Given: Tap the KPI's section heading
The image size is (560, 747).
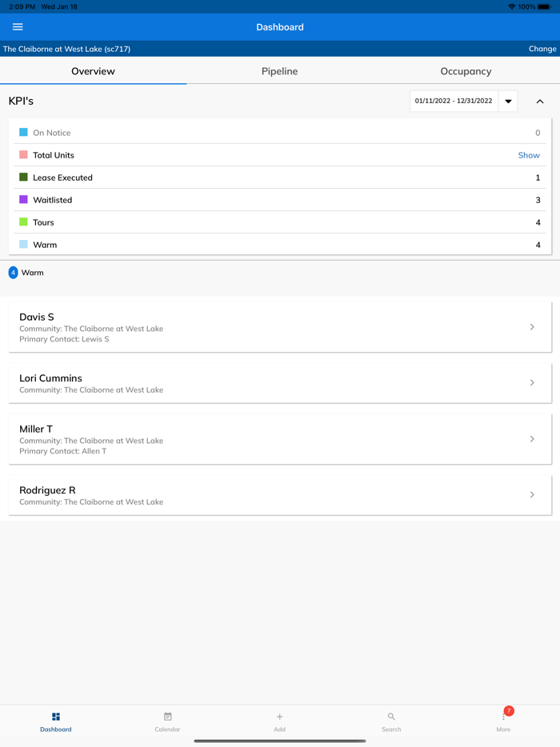Looking at the screenshot, I should [x=21, y=101].
